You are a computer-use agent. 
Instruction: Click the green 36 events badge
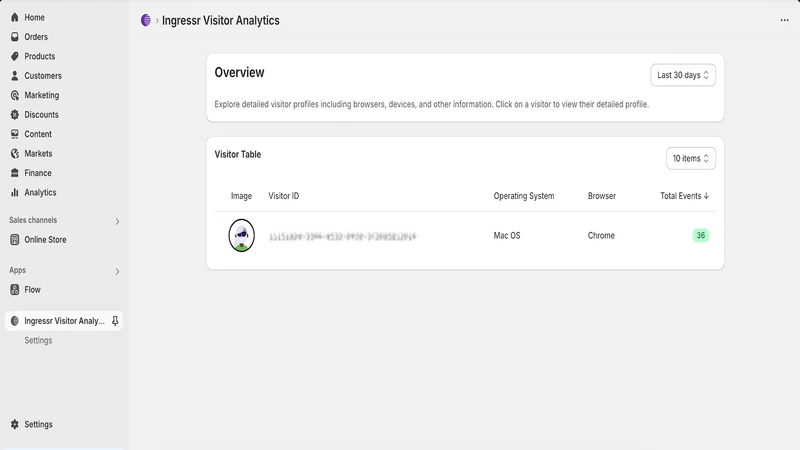click(701, 235)
